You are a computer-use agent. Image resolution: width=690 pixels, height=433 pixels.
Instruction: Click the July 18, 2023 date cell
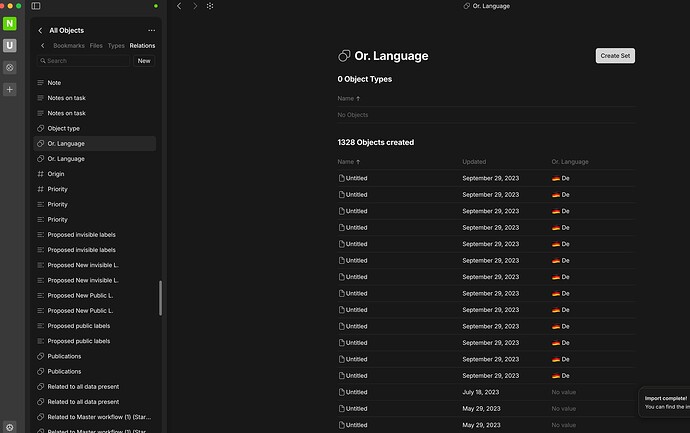pyautogui.click(x=481, y=392)
